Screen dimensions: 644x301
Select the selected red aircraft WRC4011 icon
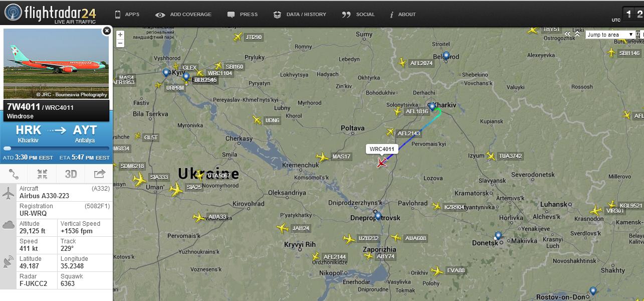(382, 163)
